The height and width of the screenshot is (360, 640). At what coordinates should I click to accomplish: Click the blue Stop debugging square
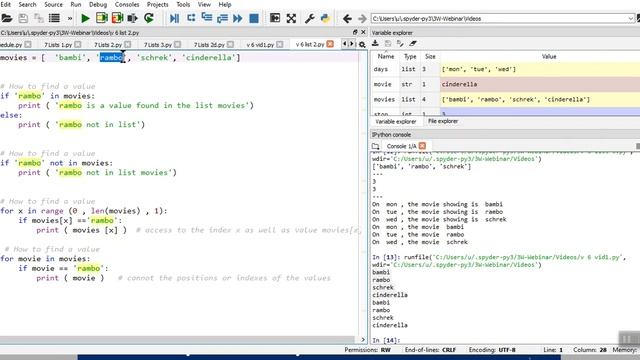[x=254, y=18]
